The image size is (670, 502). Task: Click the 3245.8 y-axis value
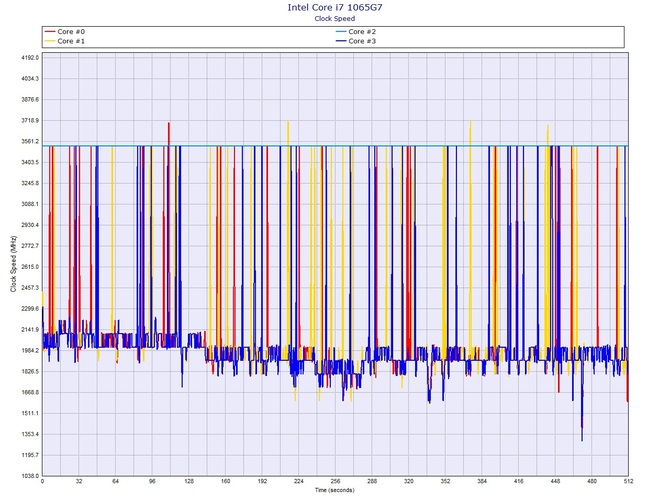pos(30,183)
